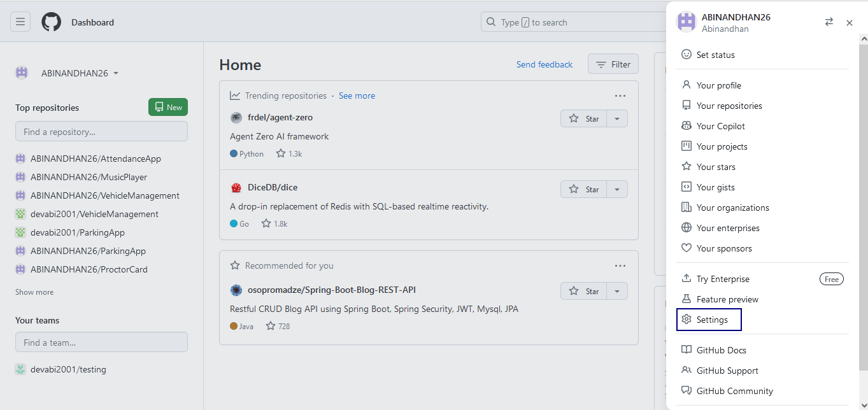The image size is (868, 410).
Task: Click the Send feedback link
Action: (544, 64)
